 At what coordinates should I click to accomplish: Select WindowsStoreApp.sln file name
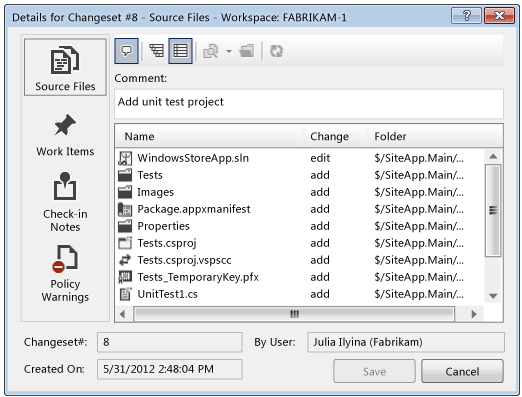coord(193,158)
